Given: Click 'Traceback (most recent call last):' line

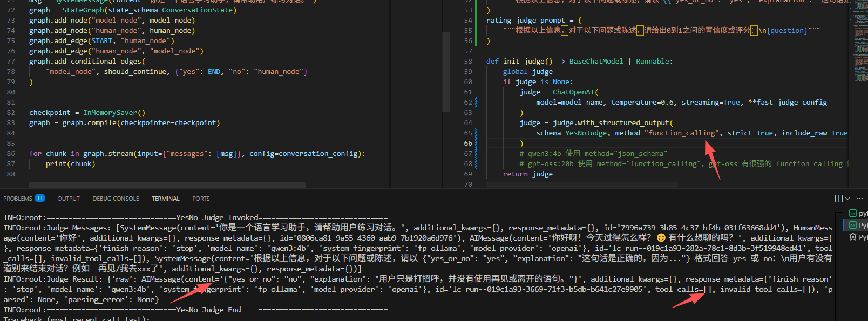Looking at the screenshot, I should coord(76,318).
